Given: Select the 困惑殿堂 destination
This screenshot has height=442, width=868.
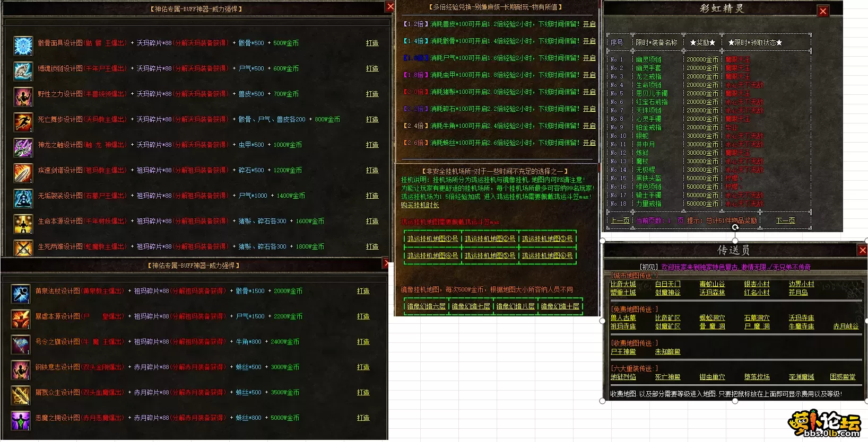Looking at the screenshot, I should [843, 377].
